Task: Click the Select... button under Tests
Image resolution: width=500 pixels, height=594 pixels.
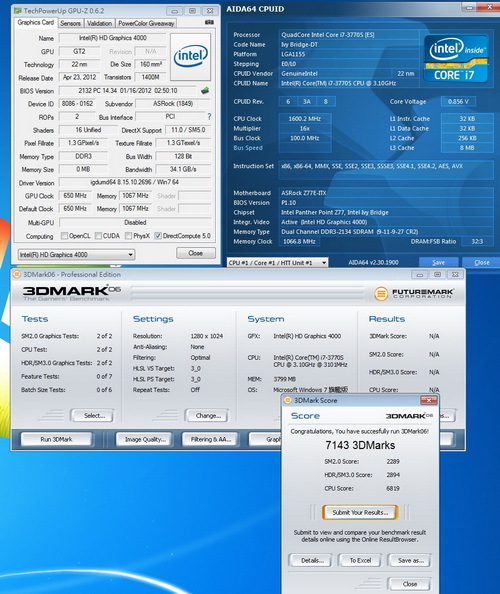Action: click(94, 416)
